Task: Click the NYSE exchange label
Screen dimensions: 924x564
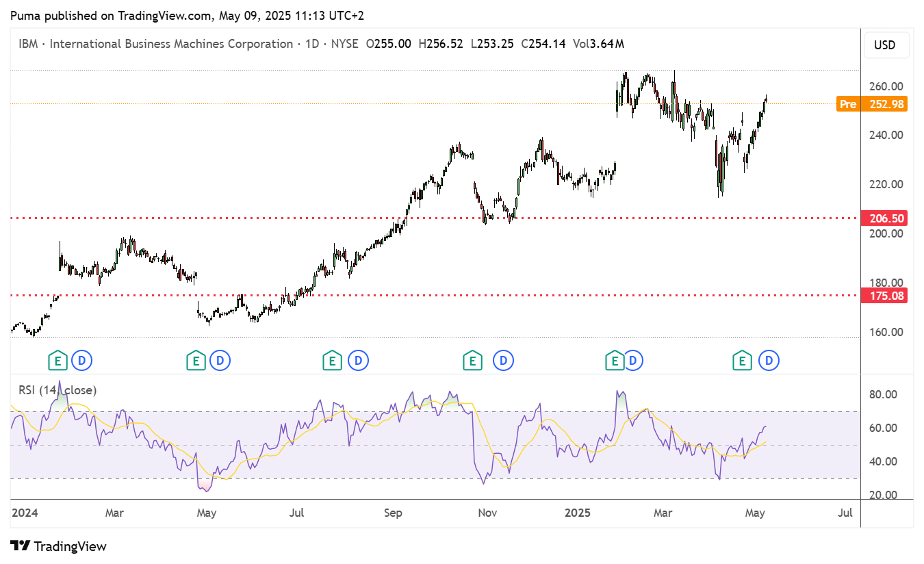Action: (x=345, y=44)
